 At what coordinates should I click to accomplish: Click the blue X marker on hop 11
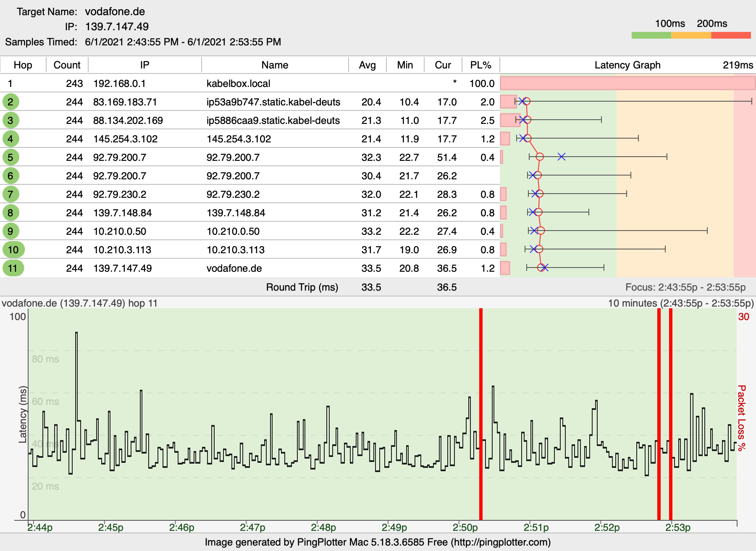544,268
